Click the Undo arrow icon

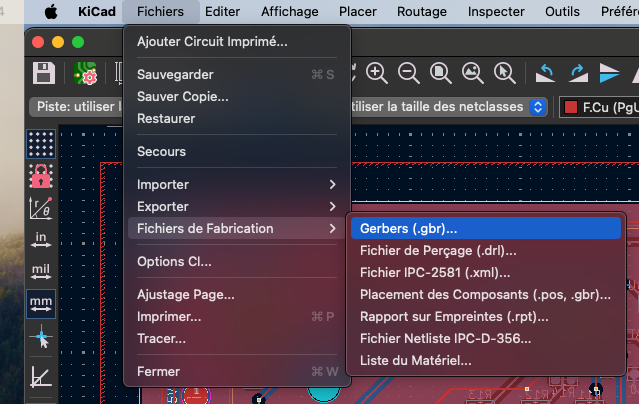545,73
